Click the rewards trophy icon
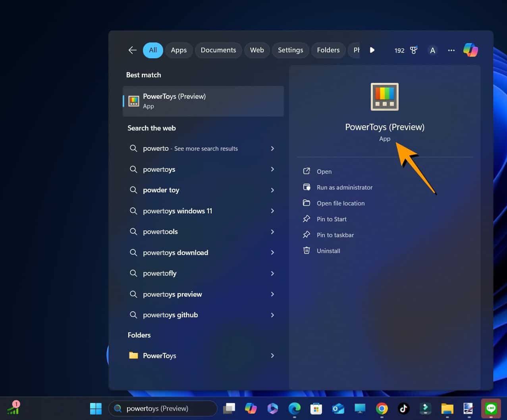Viewport: 507px width, 420px height. 413,50
